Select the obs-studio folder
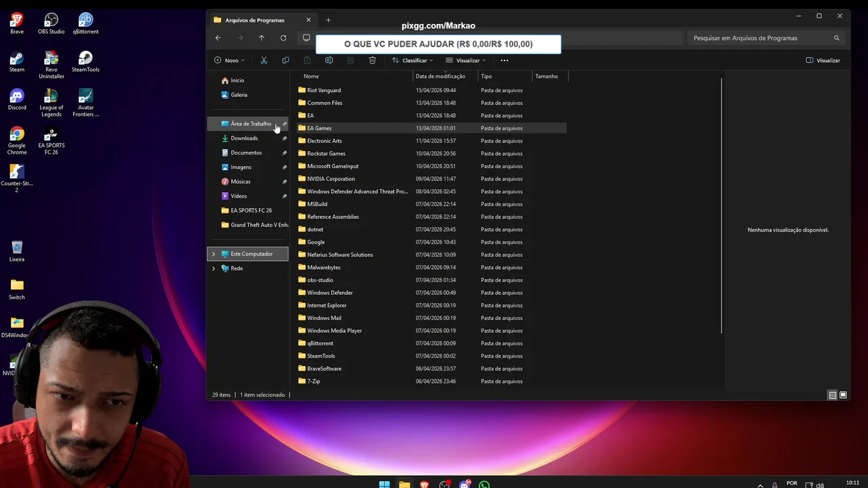Viewport: 868px width, 488px height. [320, 280]
